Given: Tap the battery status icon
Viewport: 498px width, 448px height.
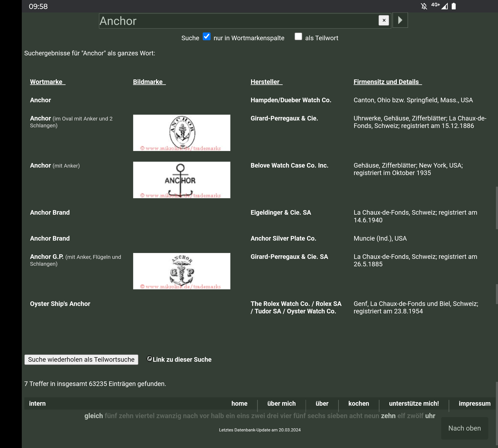Looking at the screenshot, I should coord(454,6).
